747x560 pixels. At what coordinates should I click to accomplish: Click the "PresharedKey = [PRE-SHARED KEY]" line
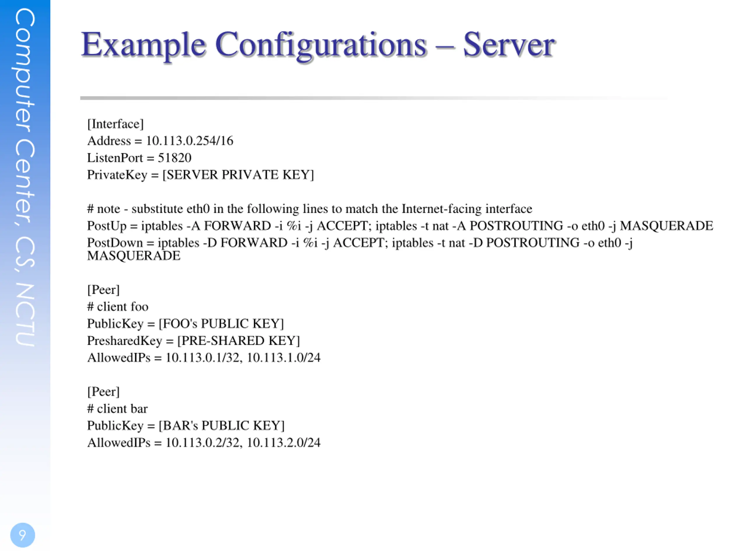[193, 341]
